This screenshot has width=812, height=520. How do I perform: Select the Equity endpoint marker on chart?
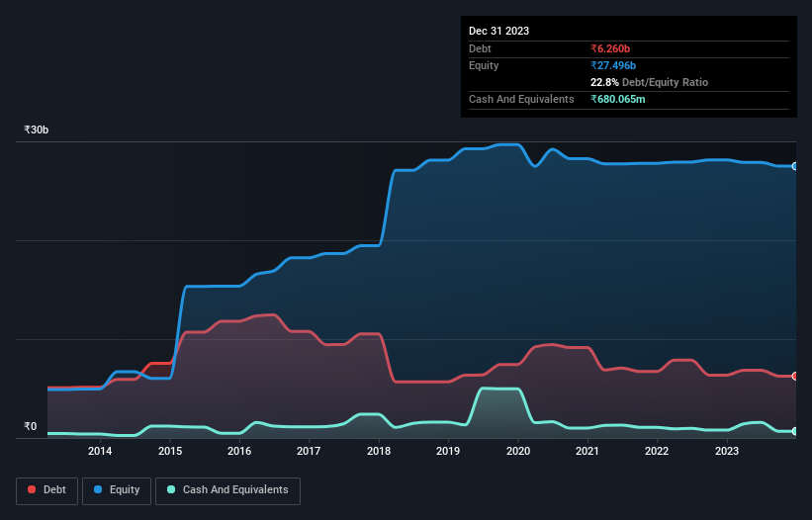click(795, 166)
